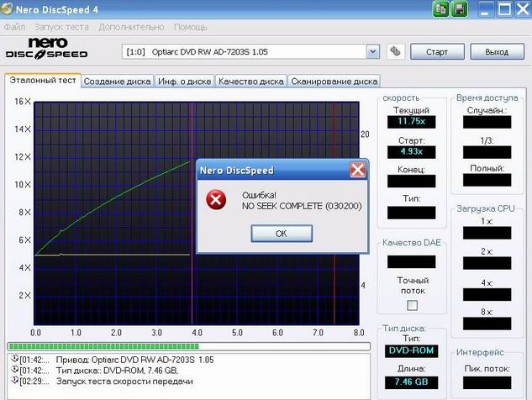The width and height of the screenshot is (532, 400).
Task: Click the CPU load 8x field
Action: click(487, 324)
